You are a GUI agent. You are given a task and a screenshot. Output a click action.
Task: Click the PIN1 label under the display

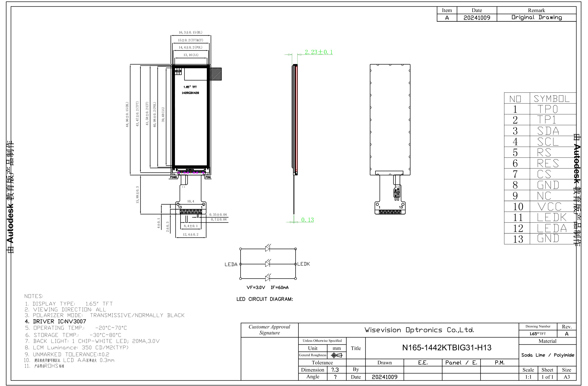tap(208, 177)
